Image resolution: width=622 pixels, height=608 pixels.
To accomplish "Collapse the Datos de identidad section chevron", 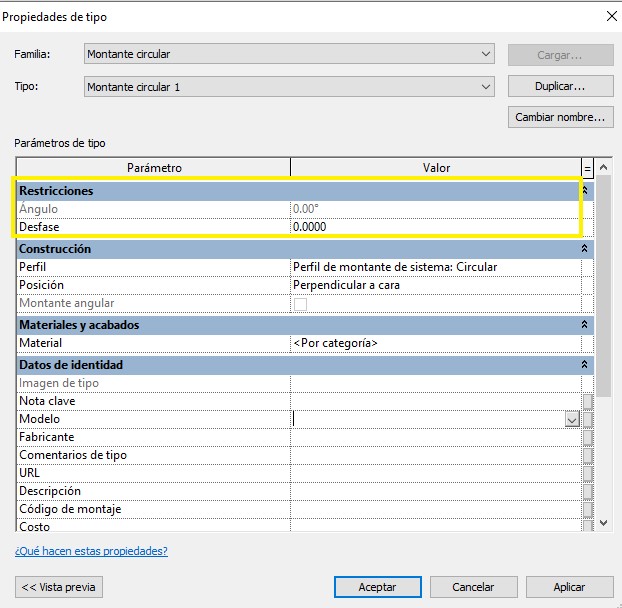I will tap(585, 365).
